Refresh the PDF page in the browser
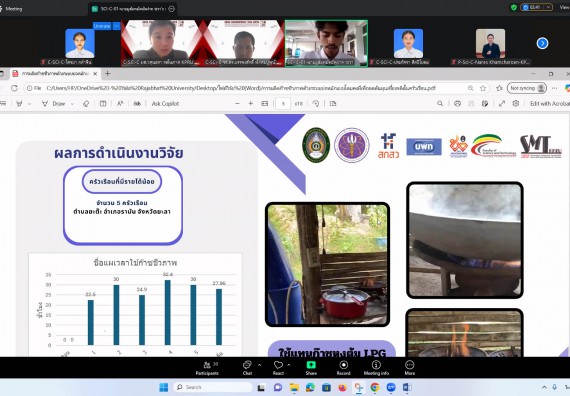Image resolution: width=570 pixels, height=396 pixels. click(x=14, y=88)
